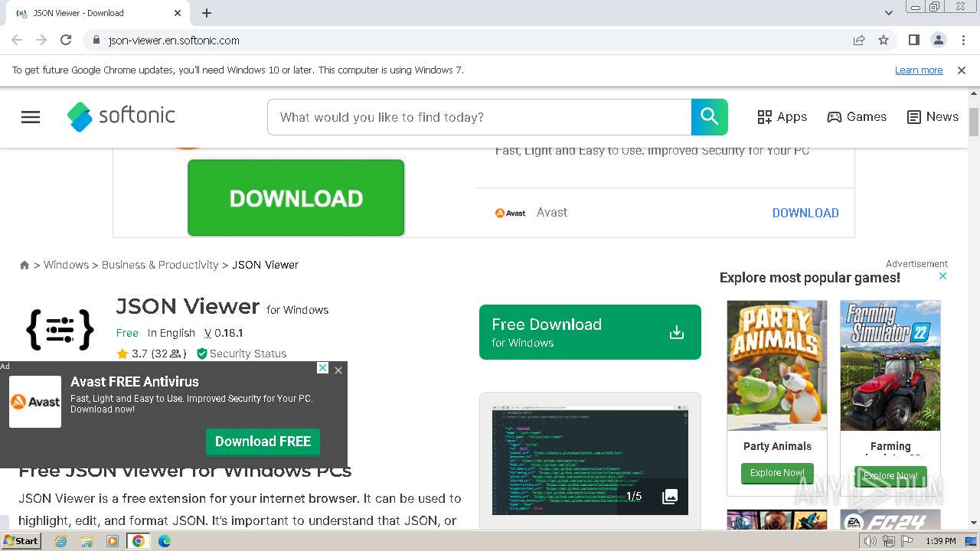The image size is (980, 551).
Task: Click the Avast logo in popup ad
Action: [35, 402]
